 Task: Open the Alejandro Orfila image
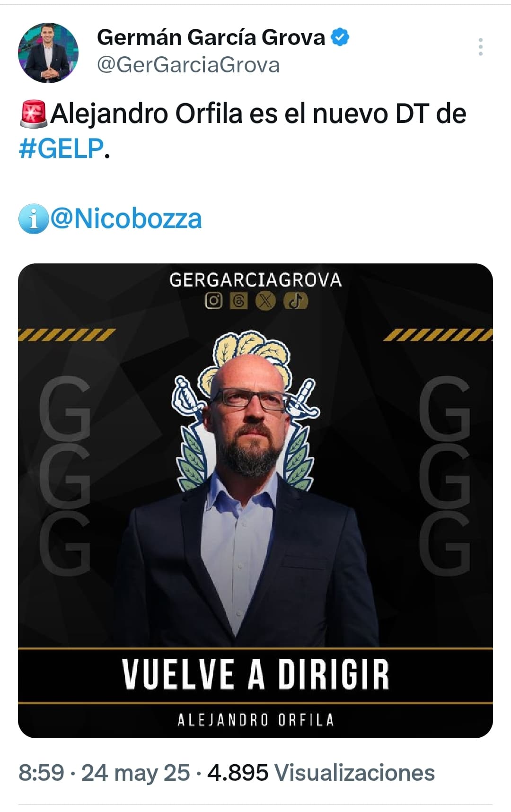(255, 500)
